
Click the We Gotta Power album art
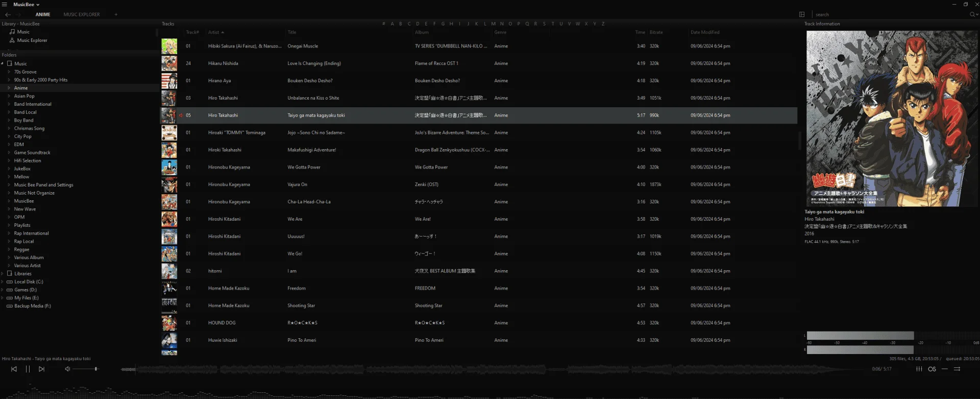pyautogui.click(x=169, y=167)
